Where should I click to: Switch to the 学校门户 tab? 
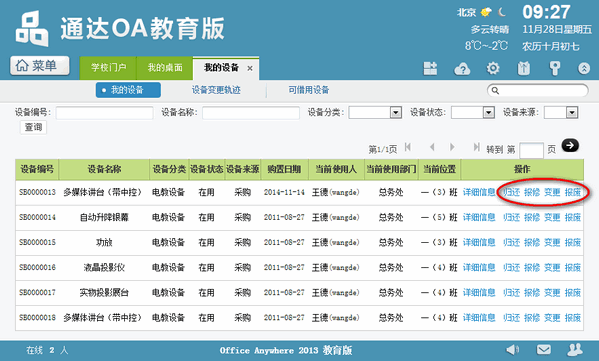point(108,68)
